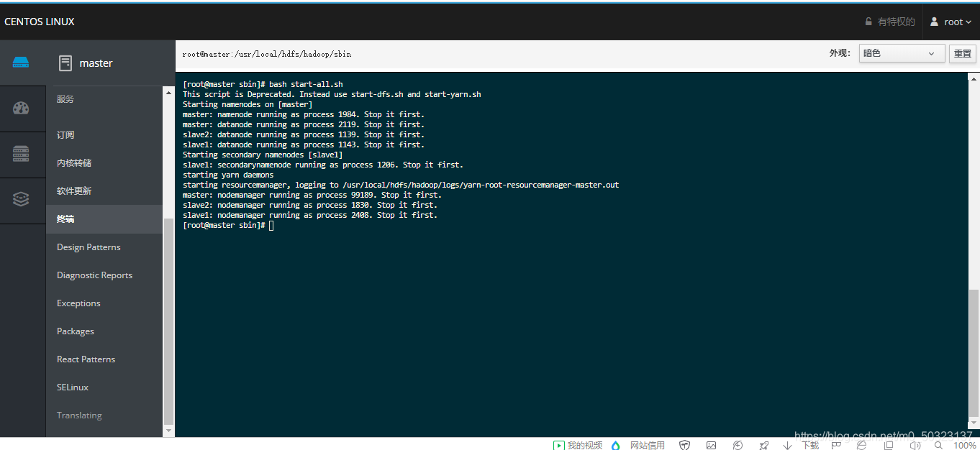Click the master host server icon

(65, 63)
